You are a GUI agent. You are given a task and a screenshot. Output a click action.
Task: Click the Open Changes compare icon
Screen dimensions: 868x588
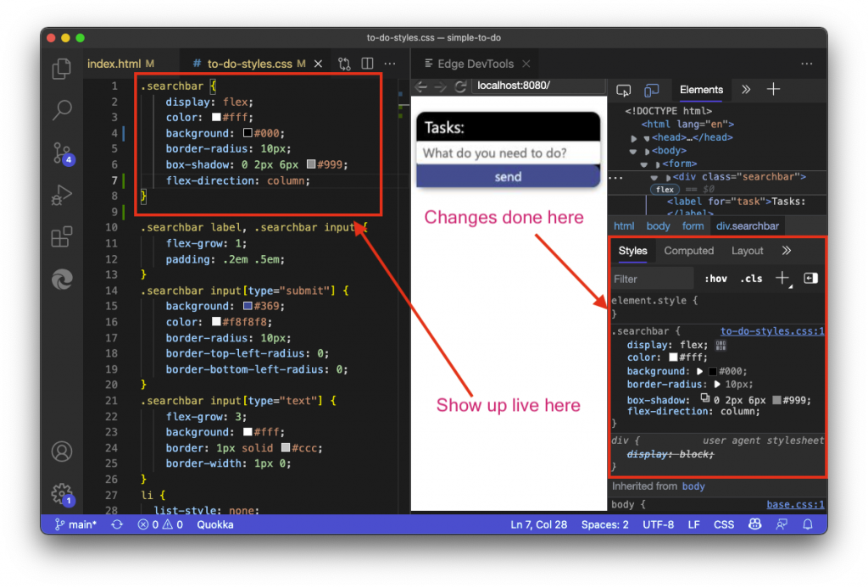click(x=344, y=64)
